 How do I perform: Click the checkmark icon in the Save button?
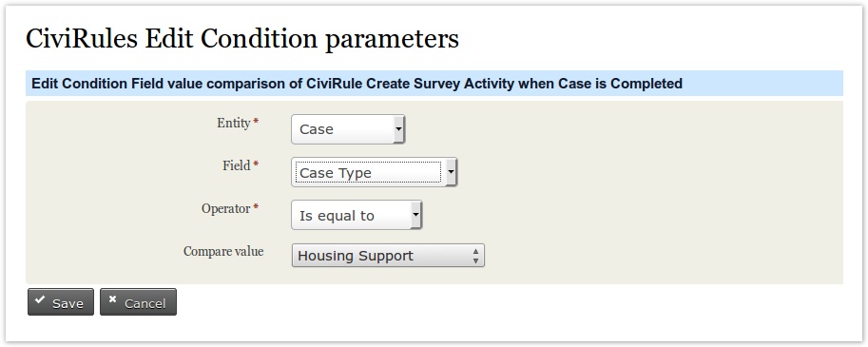point(40,300)
